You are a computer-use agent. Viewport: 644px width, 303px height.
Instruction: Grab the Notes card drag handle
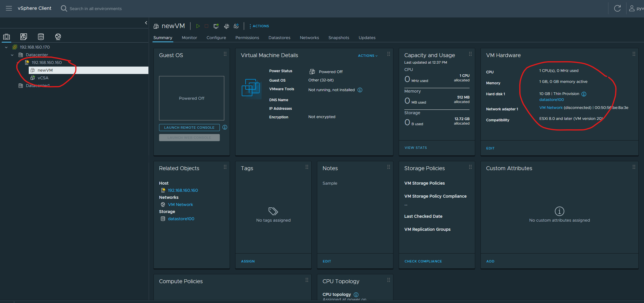point(389,167)
